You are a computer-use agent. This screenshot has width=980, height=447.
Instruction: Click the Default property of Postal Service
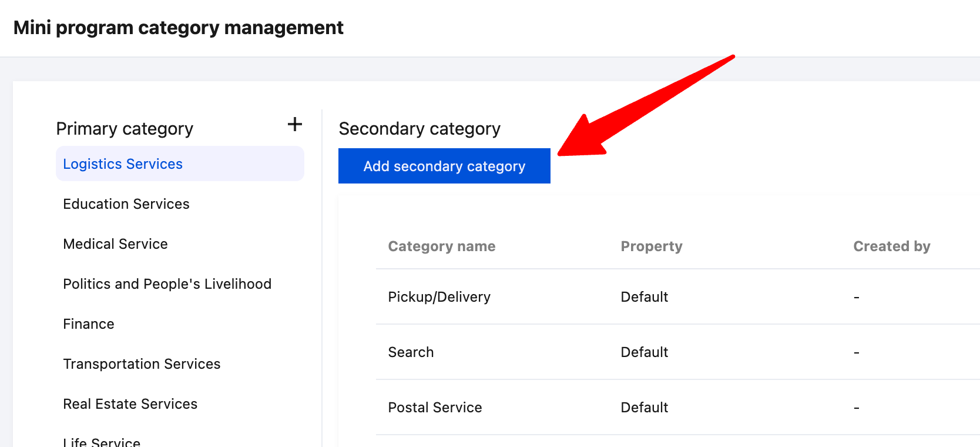coord(644,408)
